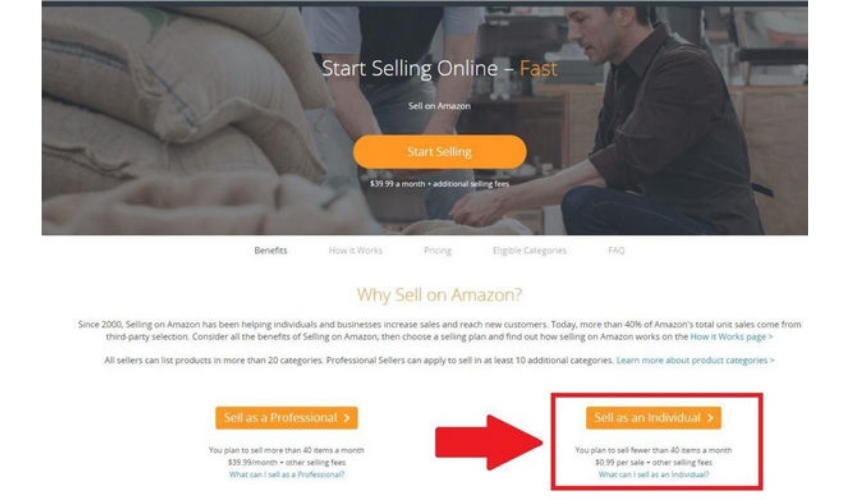Viewport: 850px width, 500px height.
Task: Click the big red arrow graphic
Action: pyautogui.click(x=488, y=443)
